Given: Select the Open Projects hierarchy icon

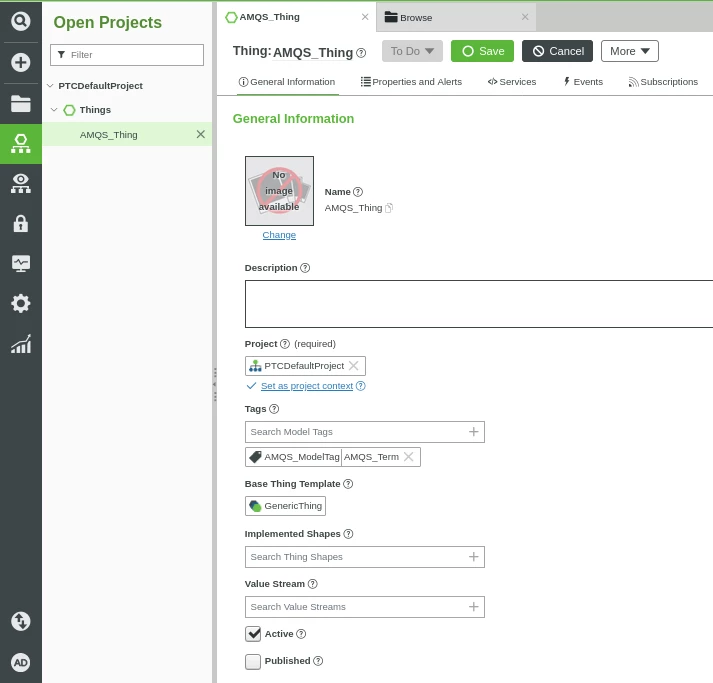Looking at the screenshot, I should (x=20, y=143).
